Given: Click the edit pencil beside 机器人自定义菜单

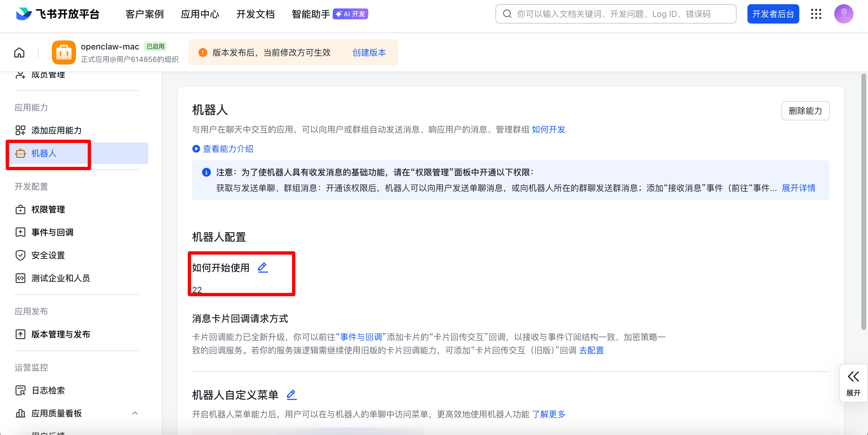Looking at the screenshot, I should pyautogui.click(x=291, y=395).
